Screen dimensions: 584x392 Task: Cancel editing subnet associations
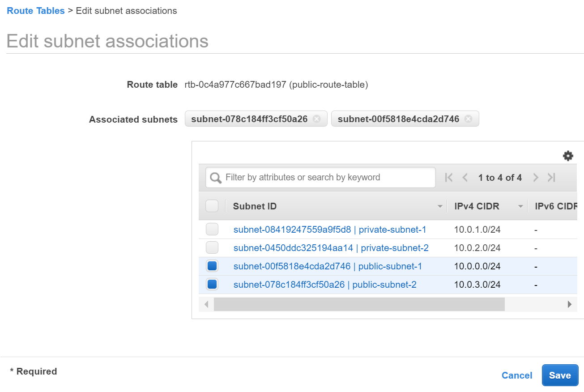pyautogui.click(x=517, y=375)
